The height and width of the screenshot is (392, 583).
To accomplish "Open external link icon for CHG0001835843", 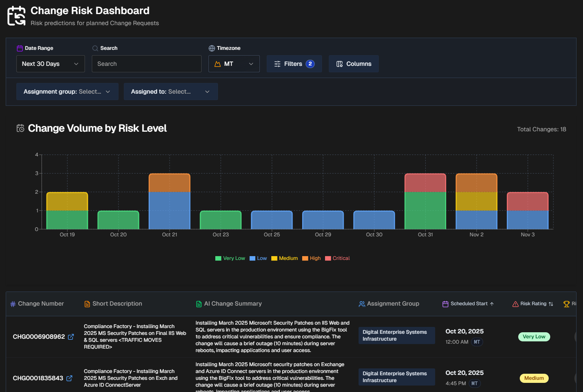I will (69, 378).
